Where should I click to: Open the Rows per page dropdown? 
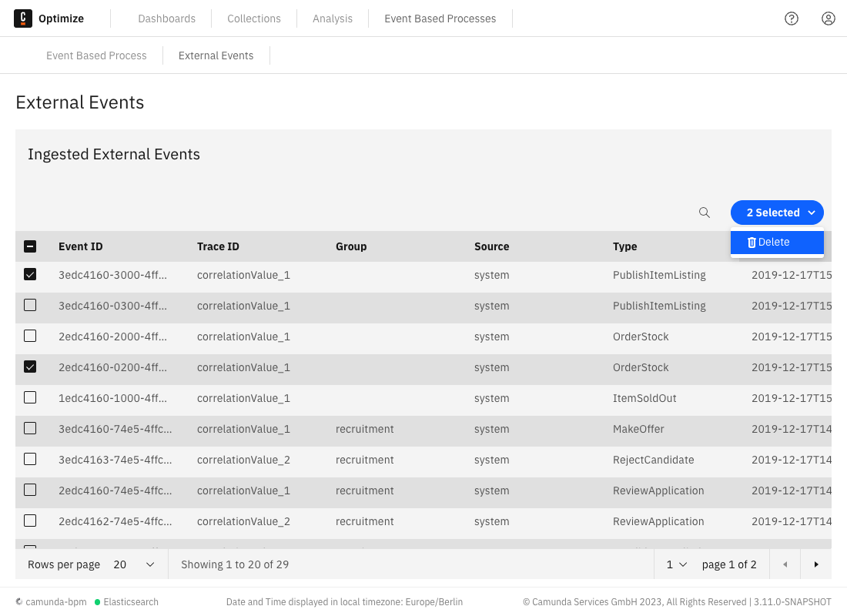[134, 564]
